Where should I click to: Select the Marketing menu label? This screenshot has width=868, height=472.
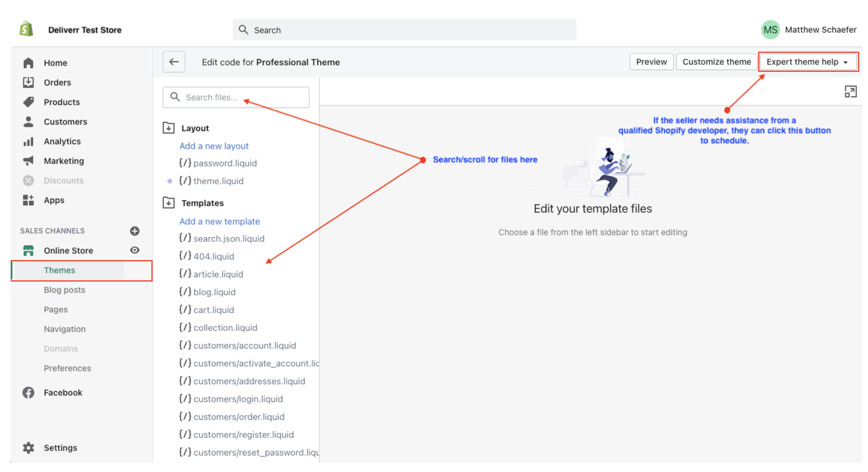coord(64,161)
